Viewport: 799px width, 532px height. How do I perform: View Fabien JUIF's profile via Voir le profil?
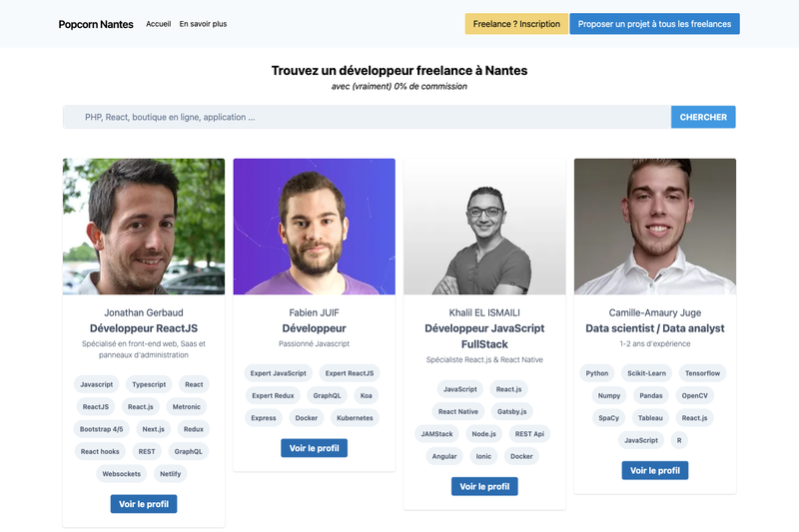pos(314,448)
